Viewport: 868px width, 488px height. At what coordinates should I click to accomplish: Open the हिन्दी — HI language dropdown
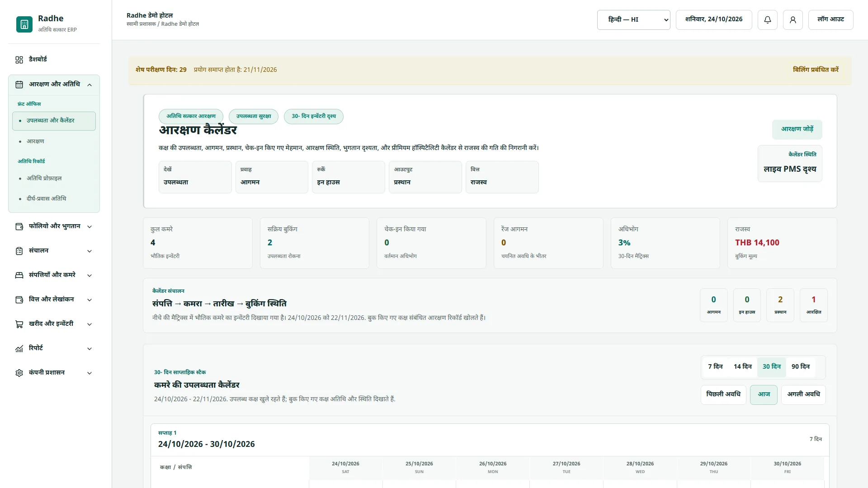click(x=634, y=20)
